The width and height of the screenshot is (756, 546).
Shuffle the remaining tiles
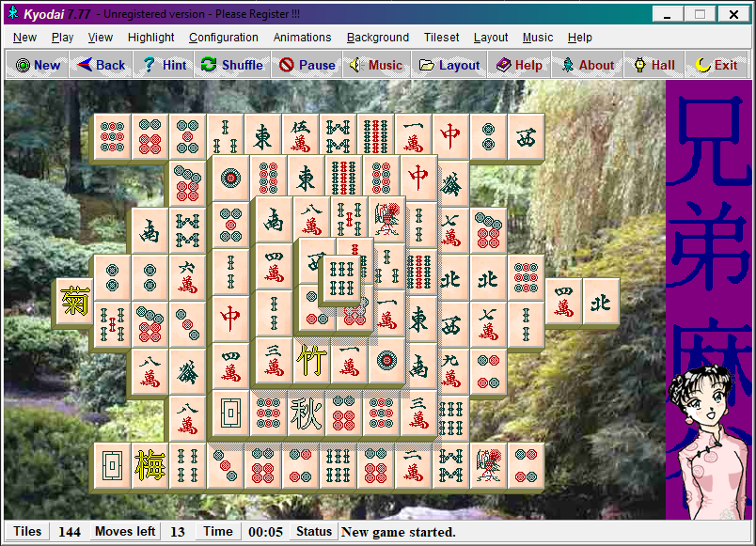(x=231, y=65)
